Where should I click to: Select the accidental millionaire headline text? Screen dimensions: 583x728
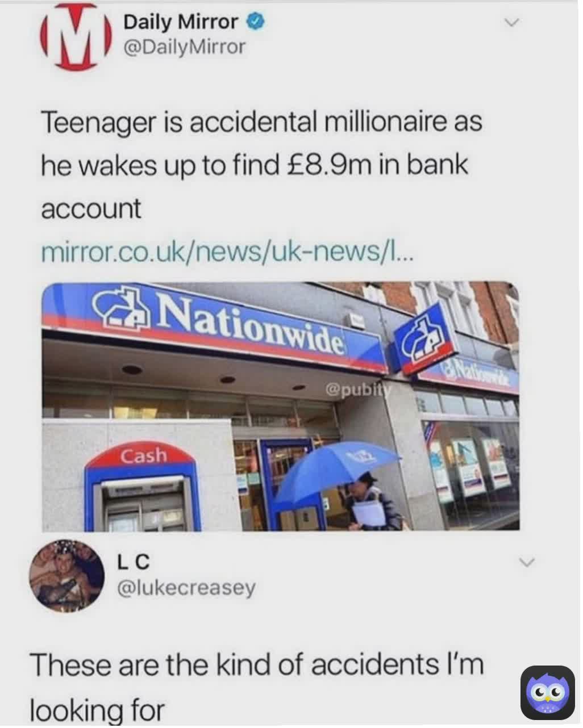261,165
